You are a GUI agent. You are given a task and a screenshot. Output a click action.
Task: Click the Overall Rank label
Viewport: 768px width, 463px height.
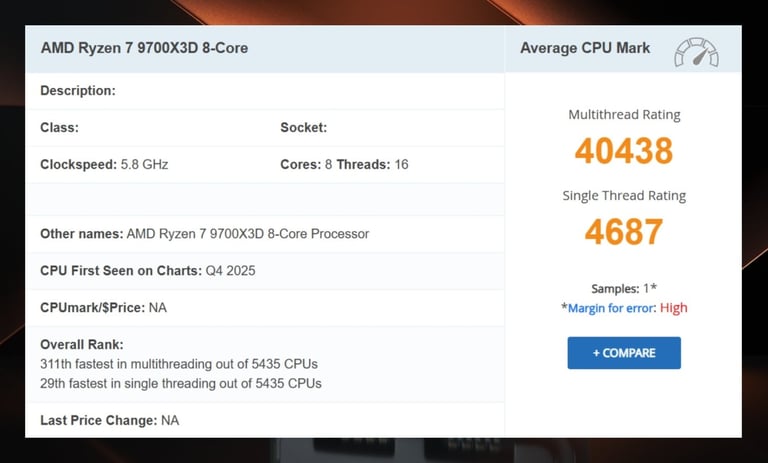(x=82, y=345)
